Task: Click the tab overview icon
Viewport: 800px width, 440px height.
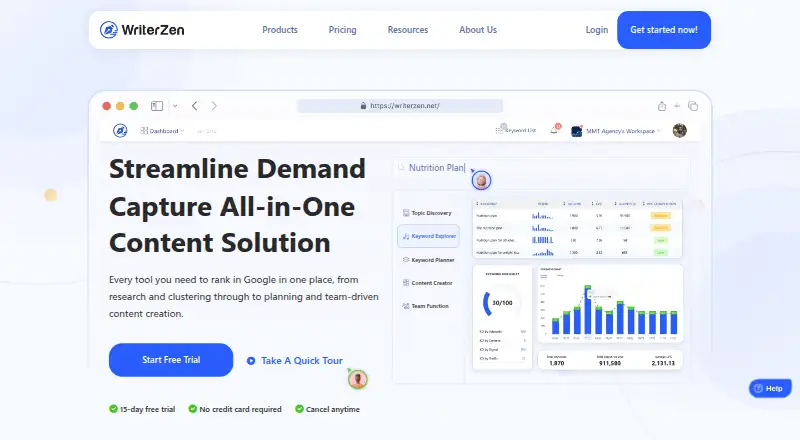Action: 693,106
